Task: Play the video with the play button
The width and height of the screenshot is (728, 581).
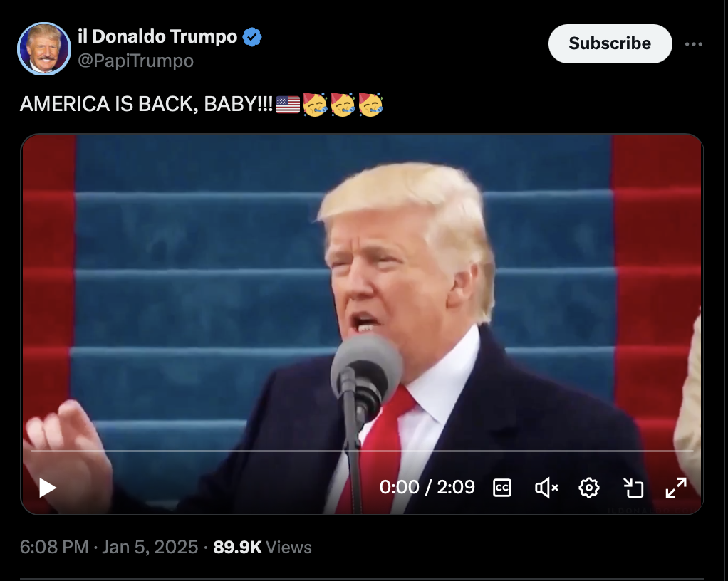Action: 47,488
